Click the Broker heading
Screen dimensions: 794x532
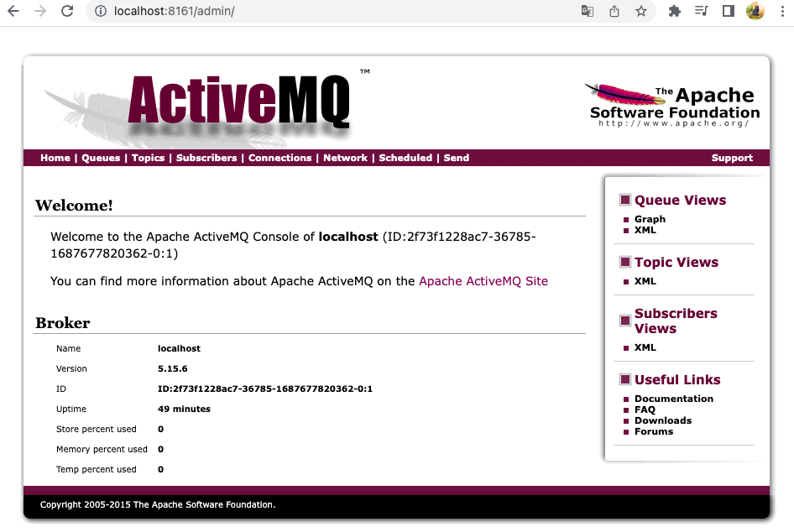click(x=63, y=323)
